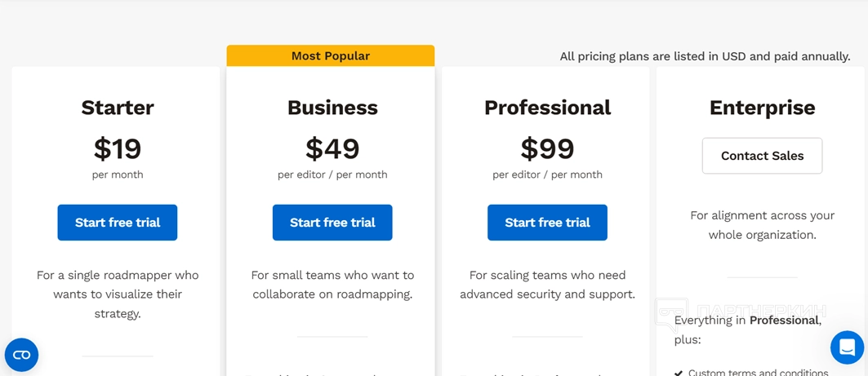Image resolution: width=868 pixels, height=376 pixels.
Task: Select the Business plan heading
Action: 332,108
